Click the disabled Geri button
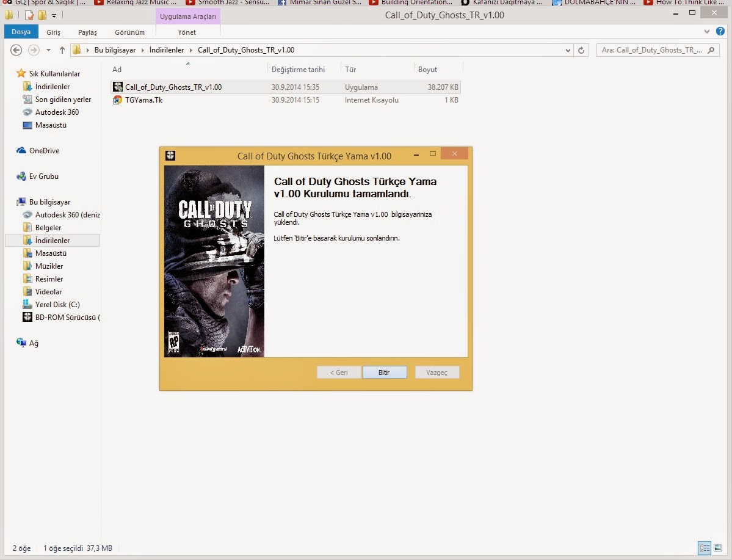 click(x=339, y=373)
